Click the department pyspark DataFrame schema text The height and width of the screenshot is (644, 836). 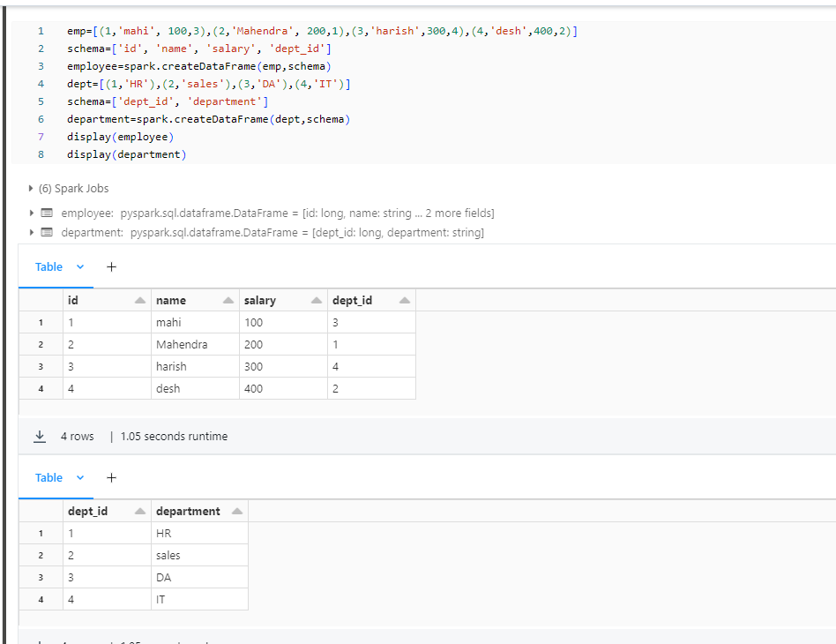pos(272,232)
